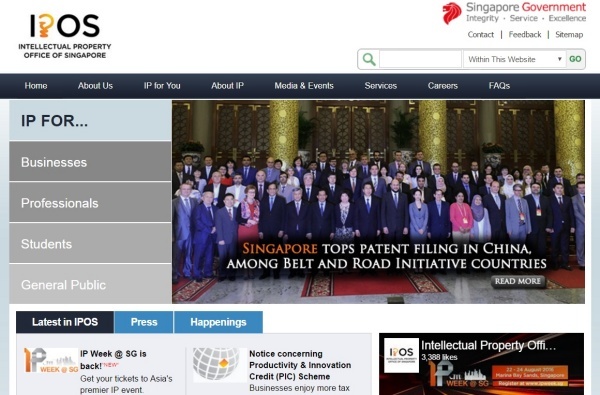Open the Within This Website search scope dropdown
600x395 pixels.
515,59
